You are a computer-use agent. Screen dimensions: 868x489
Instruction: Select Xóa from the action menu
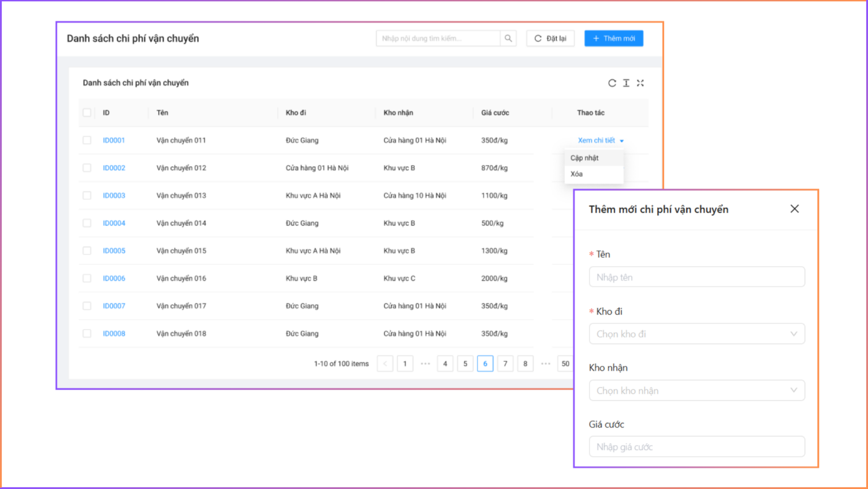(x=593, y=174)
